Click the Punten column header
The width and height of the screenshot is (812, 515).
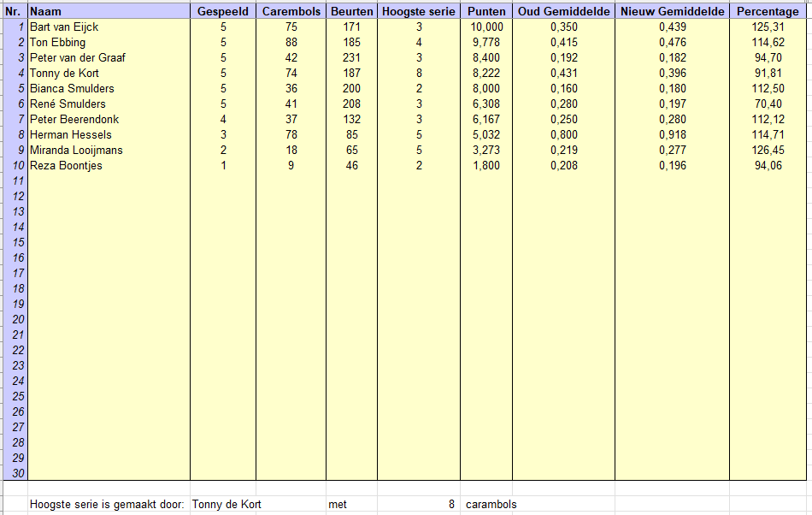486,11
